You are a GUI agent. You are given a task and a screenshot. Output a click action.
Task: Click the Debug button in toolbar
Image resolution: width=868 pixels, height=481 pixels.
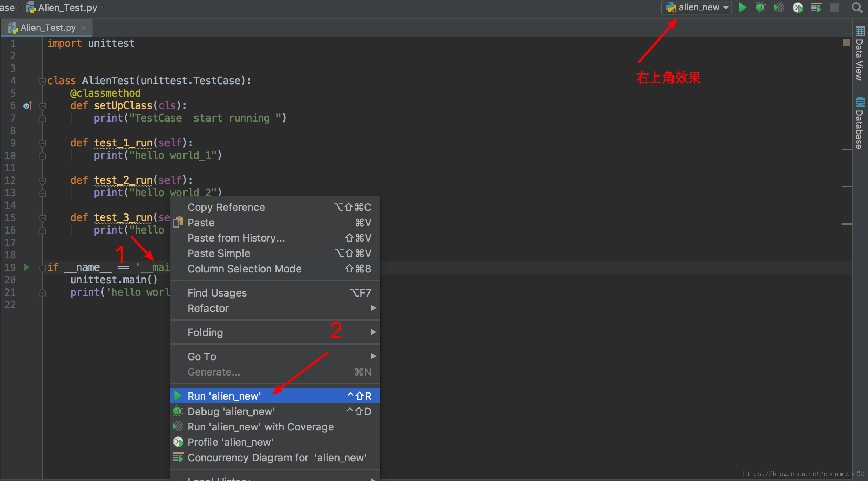[x=761, y=8]
